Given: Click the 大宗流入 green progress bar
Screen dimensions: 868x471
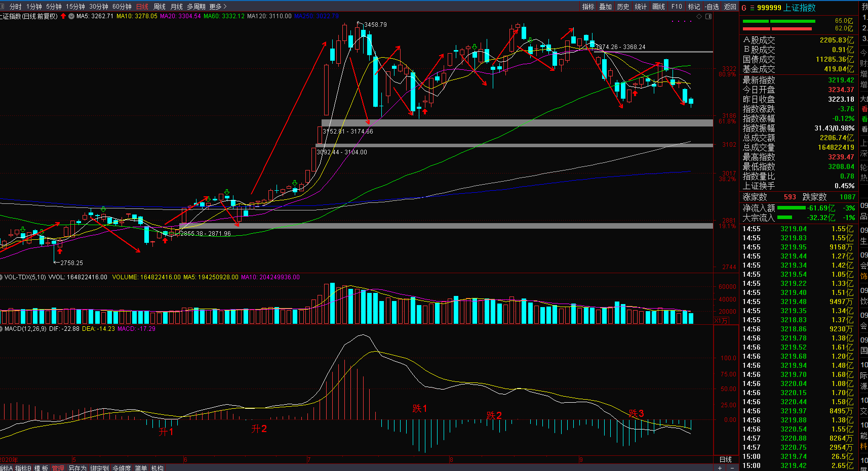Looking at the screenshot, I should (x=784, y=218).
